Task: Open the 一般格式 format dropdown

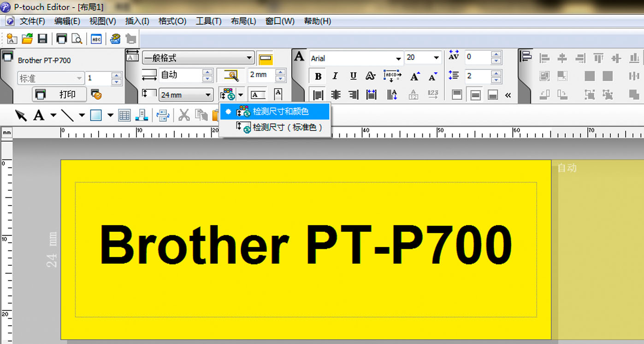Action: pyautogui.click(x=198, y=58)
